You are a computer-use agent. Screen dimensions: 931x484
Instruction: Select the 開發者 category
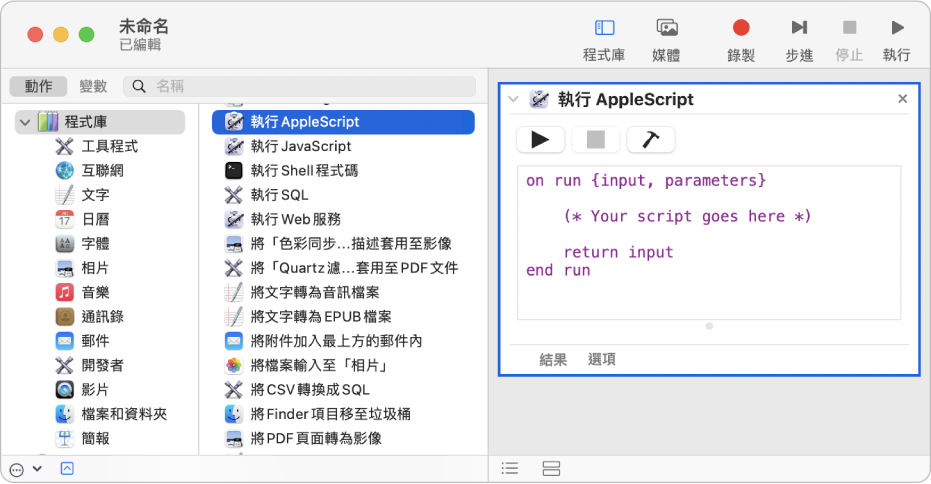pos(90,365)
